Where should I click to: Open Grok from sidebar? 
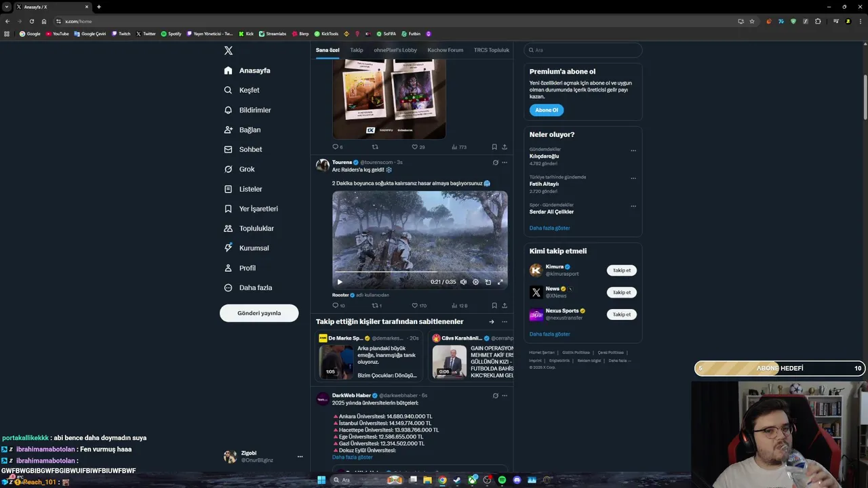tap(239, 169)
